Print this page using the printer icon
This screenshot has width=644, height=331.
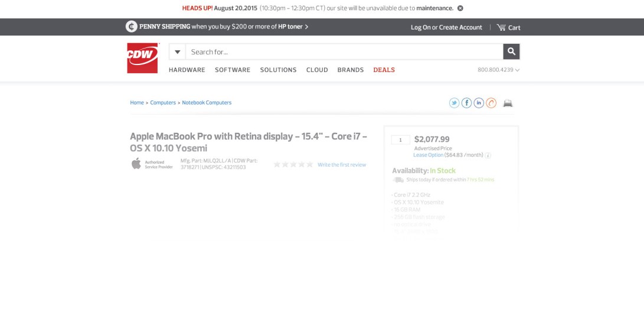508,103
